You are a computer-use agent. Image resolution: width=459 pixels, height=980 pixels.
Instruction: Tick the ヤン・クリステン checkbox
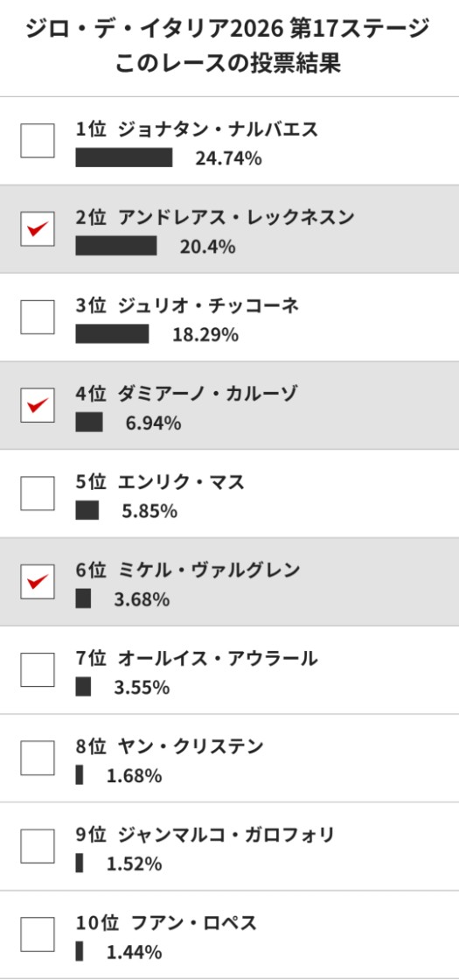[x=38, y=758]
